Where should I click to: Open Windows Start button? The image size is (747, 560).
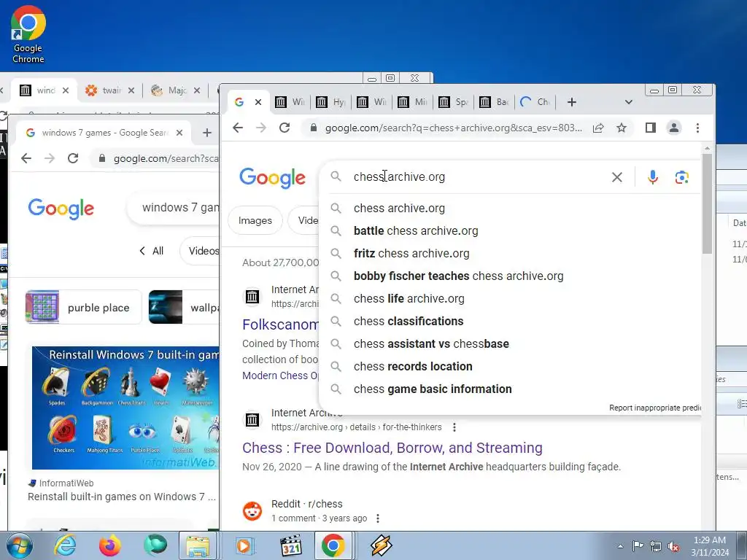pos(18,545)
